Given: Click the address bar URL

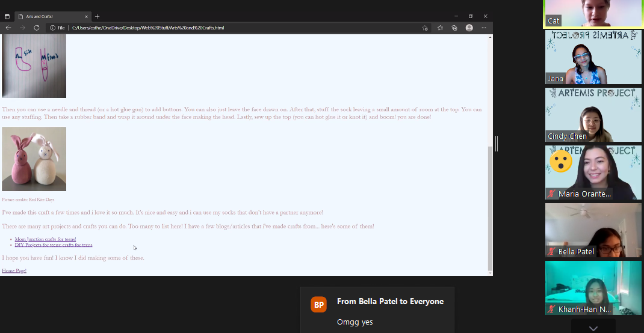Looking at the screenshot, I should pos(181,28).
